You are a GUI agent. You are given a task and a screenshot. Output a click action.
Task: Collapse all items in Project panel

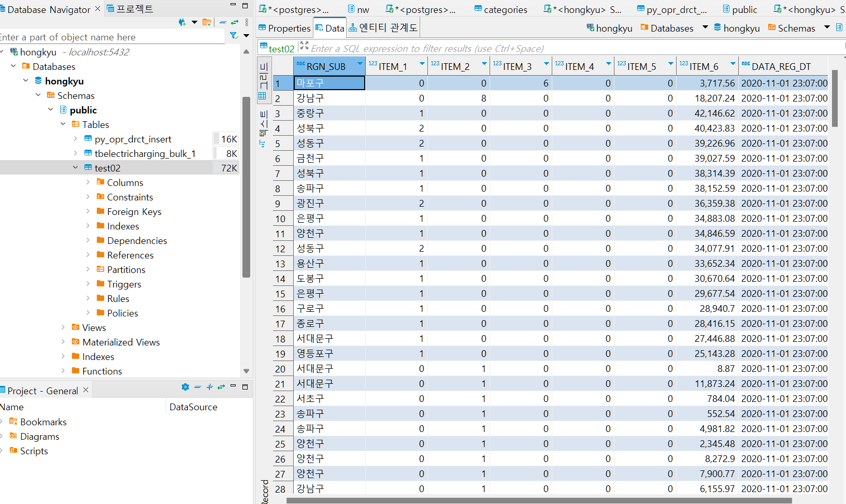[197, 387]
